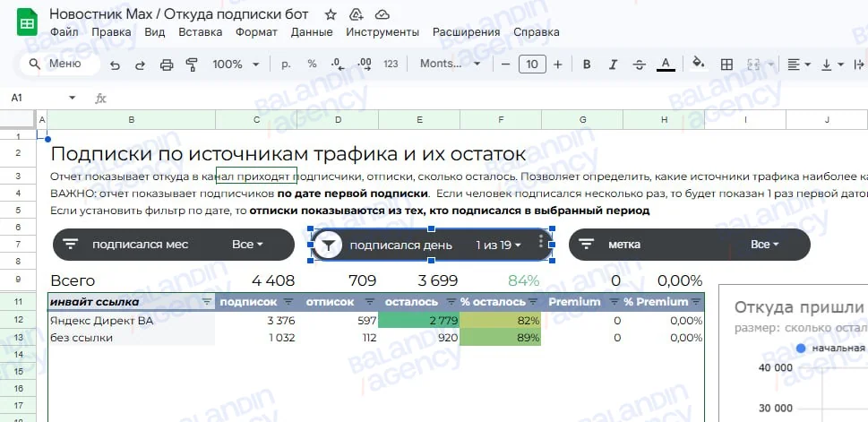Open filter for % Premium column

696,302
